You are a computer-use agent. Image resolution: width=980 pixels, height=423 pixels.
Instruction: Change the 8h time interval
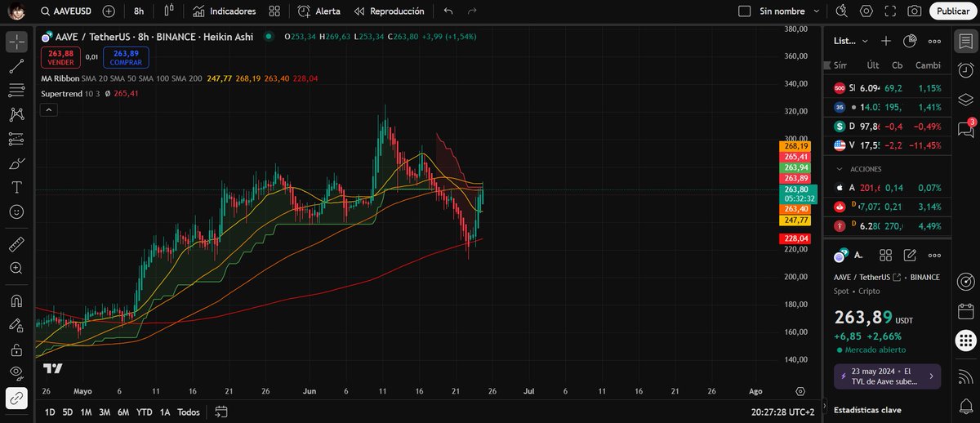point(139,11)
